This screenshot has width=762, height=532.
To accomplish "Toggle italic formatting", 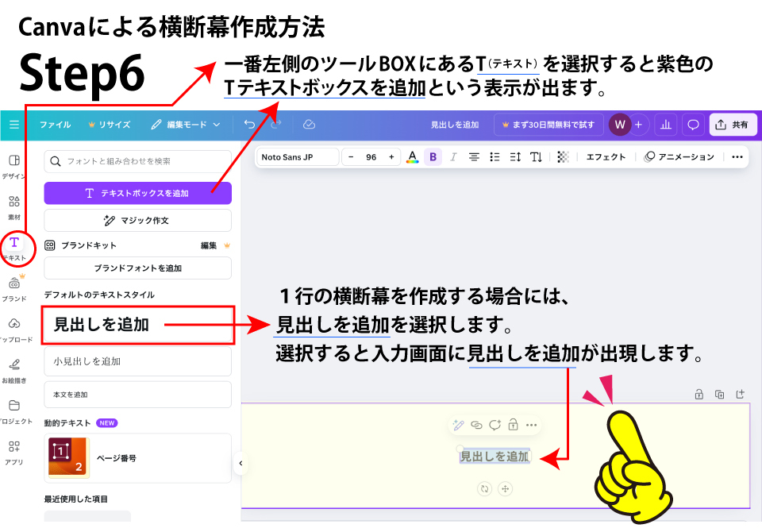I will [453, 157].
